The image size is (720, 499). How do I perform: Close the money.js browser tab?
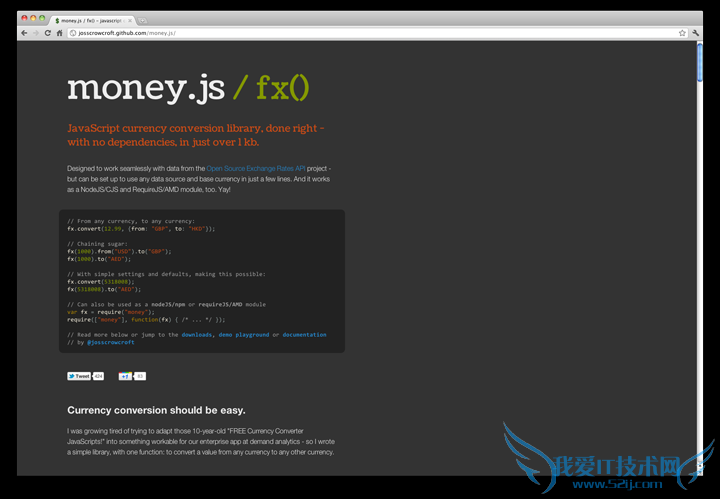pos(130,21)
